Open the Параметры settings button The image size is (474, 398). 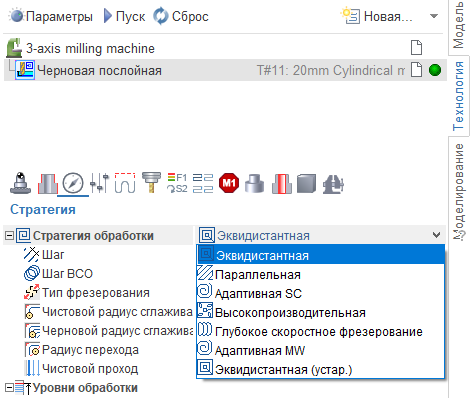pyautogui.click(x=51, y=16)
